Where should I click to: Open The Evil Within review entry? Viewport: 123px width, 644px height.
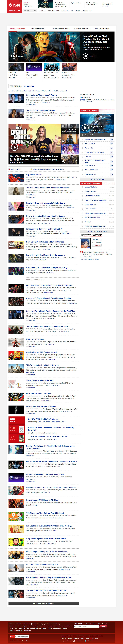click(x=90, y=144)
